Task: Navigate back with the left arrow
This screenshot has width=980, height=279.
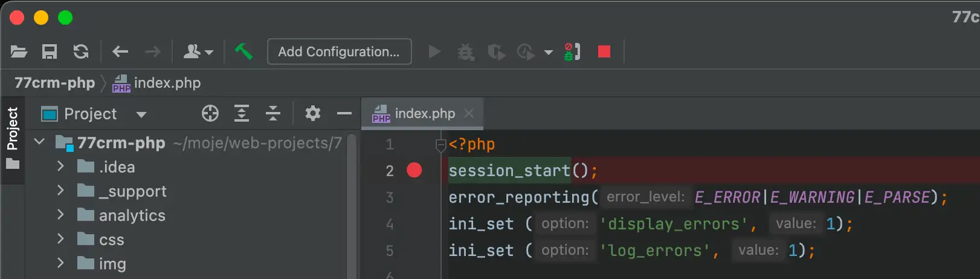Action: coord(120,52)
